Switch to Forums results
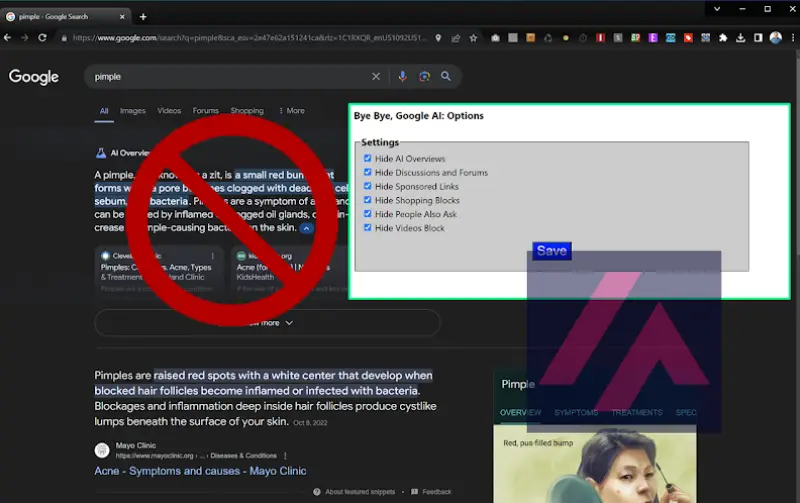The width and height of the screenshot is (800, 503). (206, 111)
